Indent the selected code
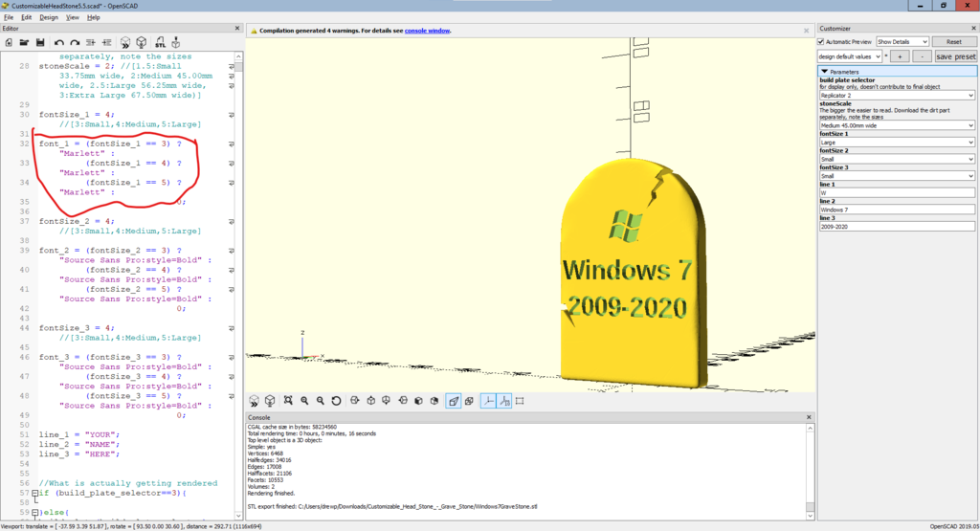Image resolution: width=980 pixels, height=531 pixels. pyautogui.click(x=107, y=42)
